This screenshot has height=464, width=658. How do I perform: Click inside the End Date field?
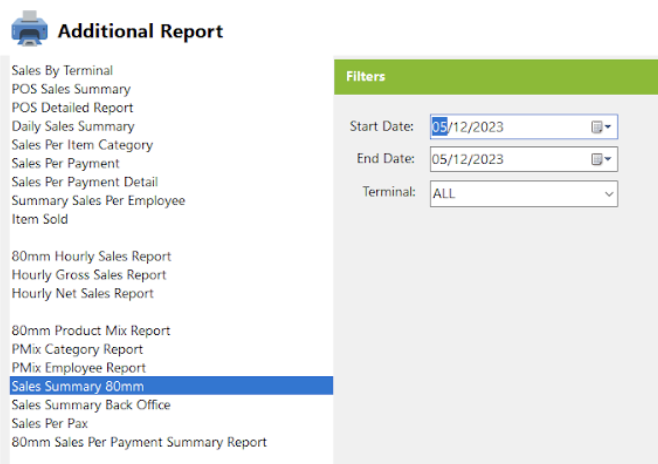[510, 159]
